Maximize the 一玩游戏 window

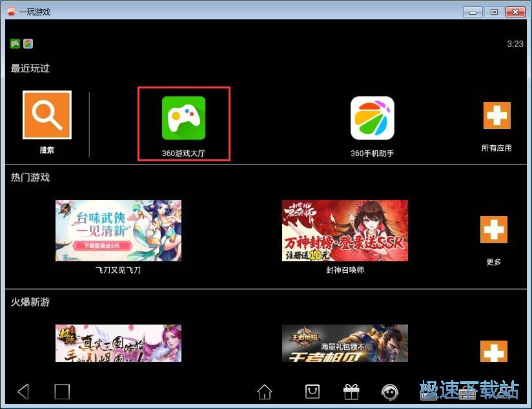point(494,12)
